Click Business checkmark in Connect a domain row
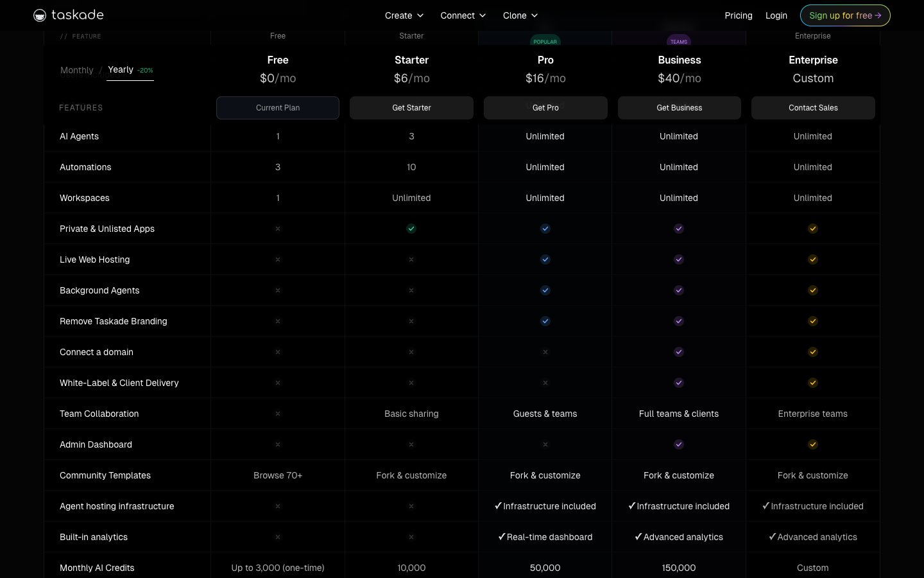This screenshot has width=924, height=578. 679,352
